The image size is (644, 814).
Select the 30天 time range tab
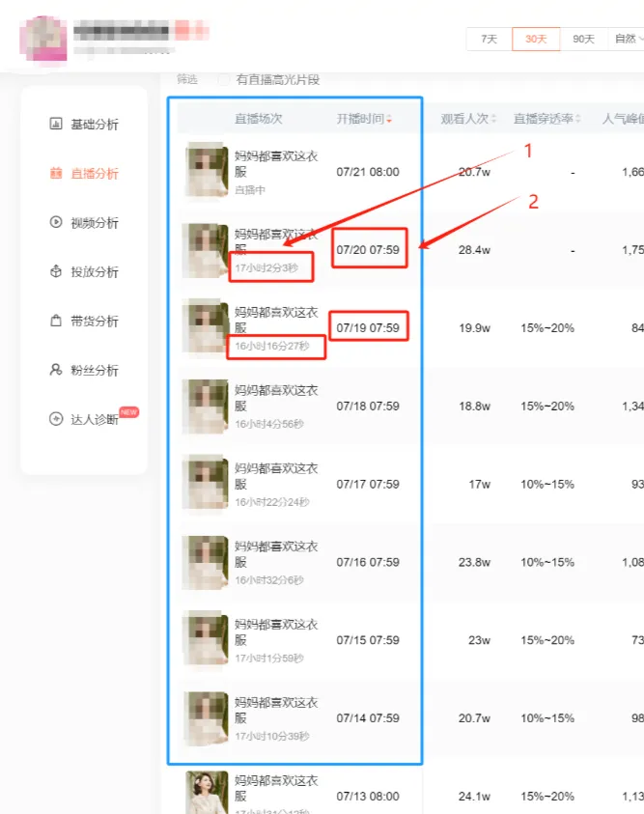[536, 39]
